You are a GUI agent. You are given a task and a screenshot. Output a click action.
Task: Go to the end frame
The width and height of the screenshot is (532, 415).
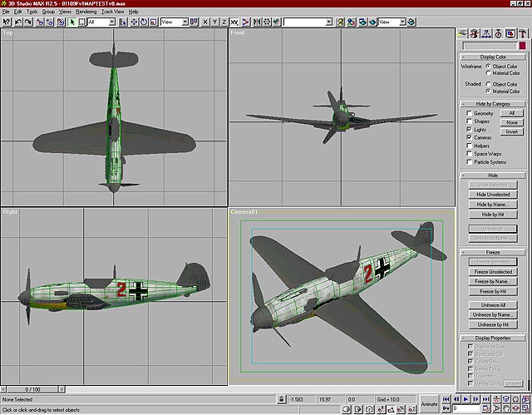tap(485, 399)
